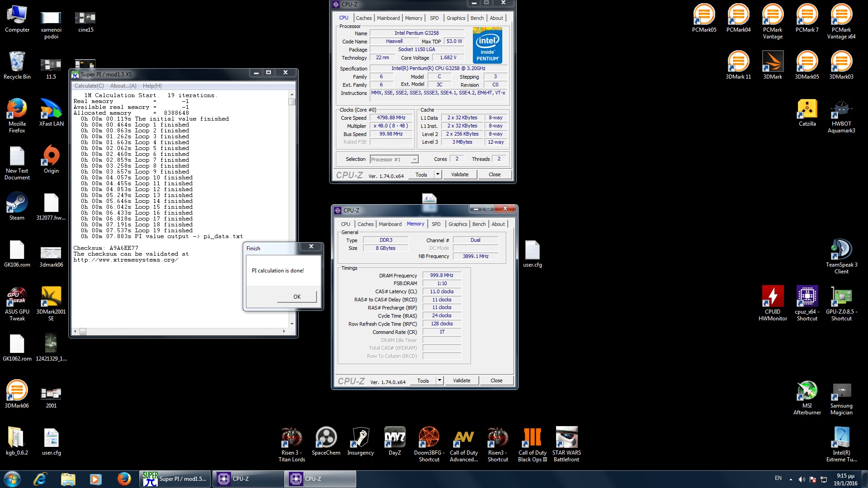Open MSI Afterburner icon
This screenshot has width=868, height=488.
807,397
